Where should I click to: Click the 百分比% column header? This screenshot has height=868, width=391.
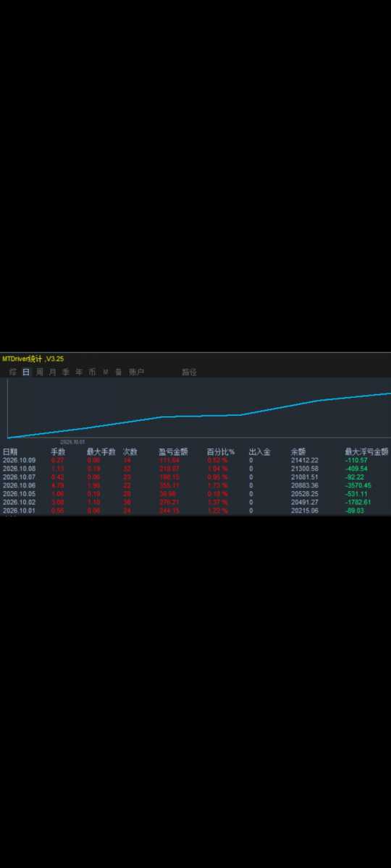coord(221,451)
